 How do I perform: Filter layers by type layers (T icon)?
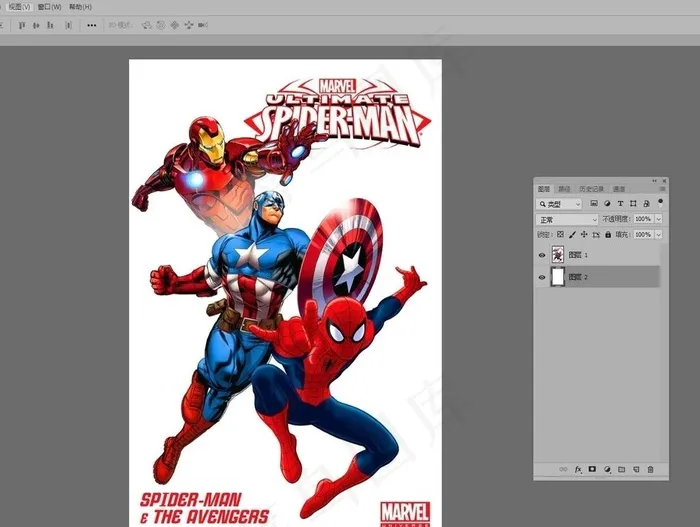click(x=621, y=204)
